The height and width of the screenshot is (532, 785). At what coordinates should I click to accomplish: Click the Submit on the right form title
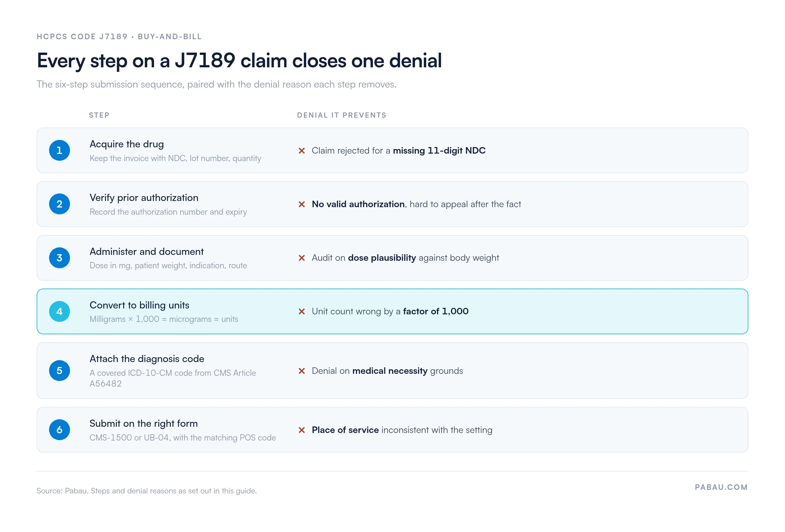144,424
